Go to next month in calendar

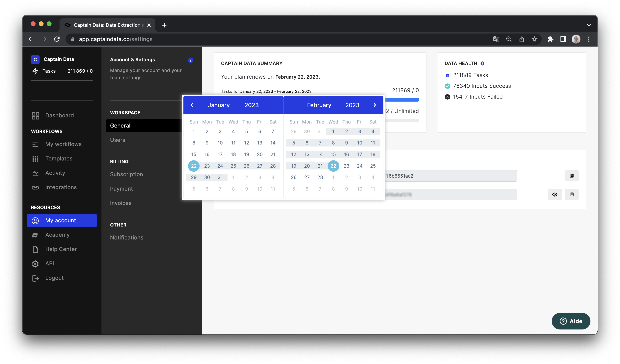[375, 105]
